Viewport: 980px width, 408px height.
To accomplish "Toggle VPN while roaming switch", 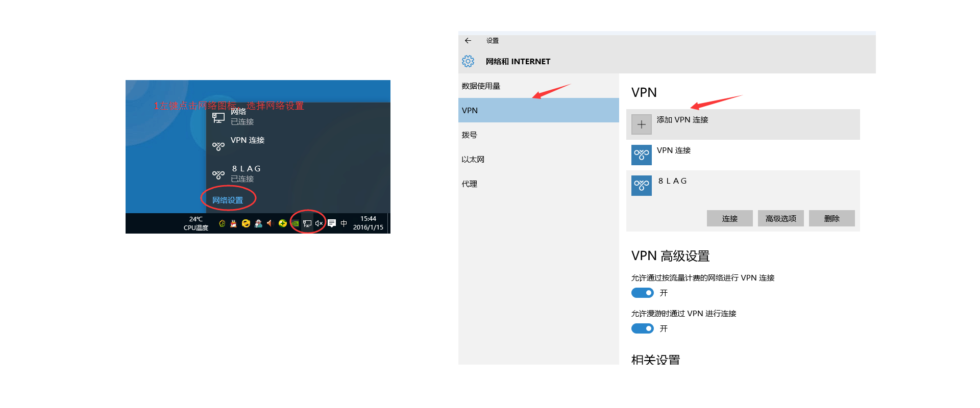I will (x=642, y=328).
